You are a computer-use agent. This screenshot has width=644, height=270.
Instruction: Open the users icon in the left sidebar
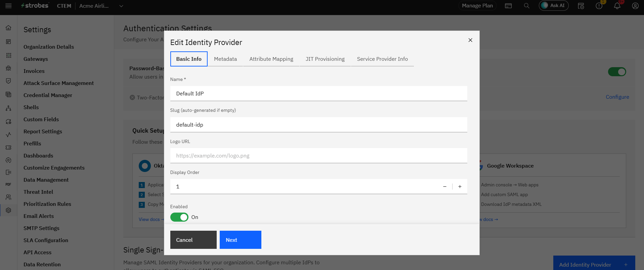(x=8, y=197)
